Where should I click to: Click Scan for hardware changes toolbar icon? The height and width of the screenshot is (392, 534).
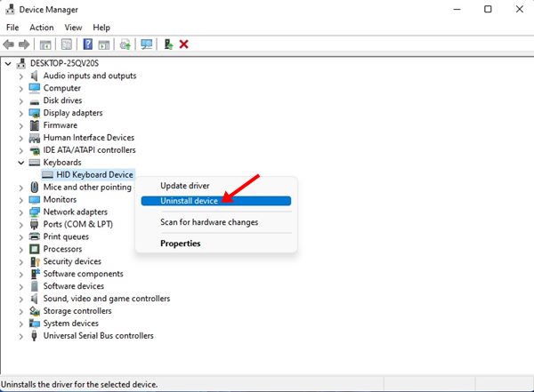coord(145,44)
